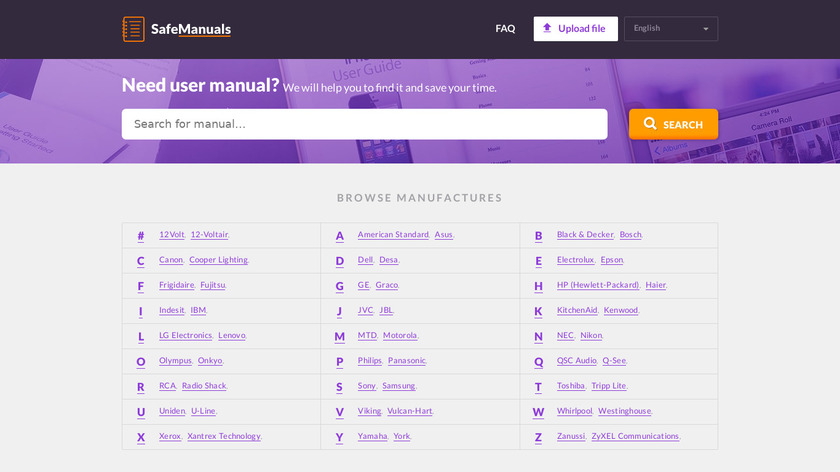Image resolution: width=840 pixels, height=472 pixels.
Task: Open the letter B manufacturers list
Action: pos(538,236)
